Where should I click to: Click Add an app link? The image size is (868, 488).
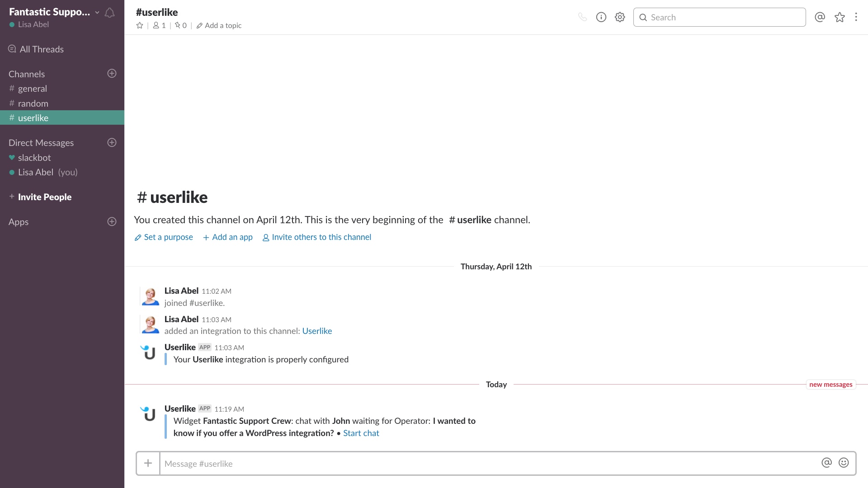point(228,237)
